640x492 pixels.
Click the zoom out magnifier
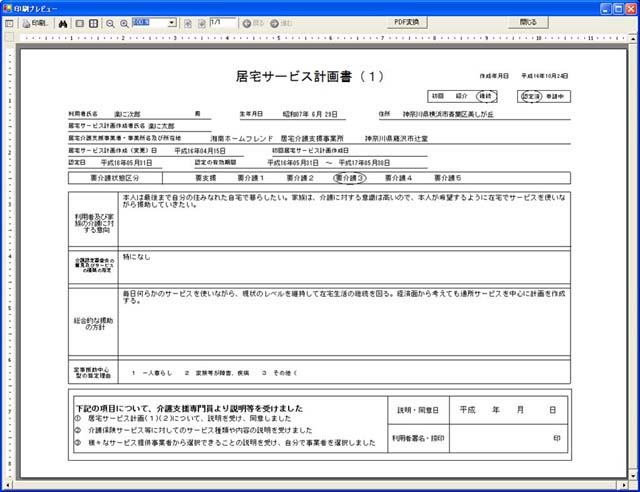(110, 24)
